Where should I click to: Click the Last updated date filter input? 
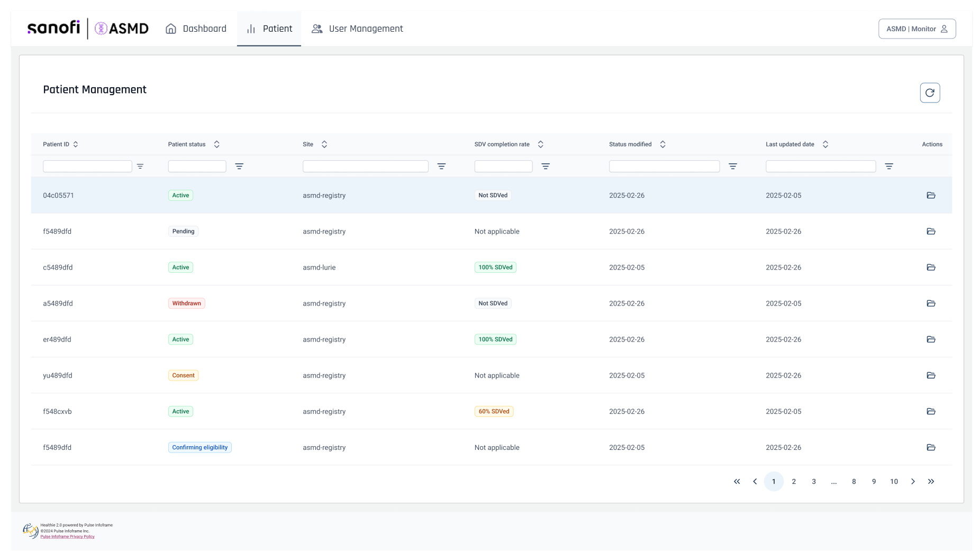pos(821,166)
